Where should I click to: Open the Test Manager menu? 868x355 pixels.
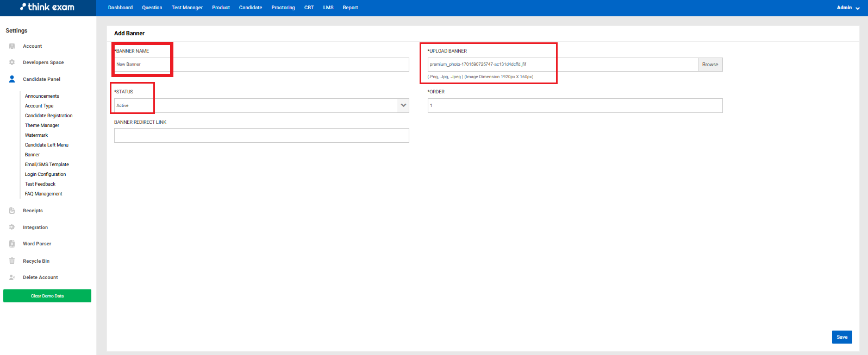click(187, 8)
